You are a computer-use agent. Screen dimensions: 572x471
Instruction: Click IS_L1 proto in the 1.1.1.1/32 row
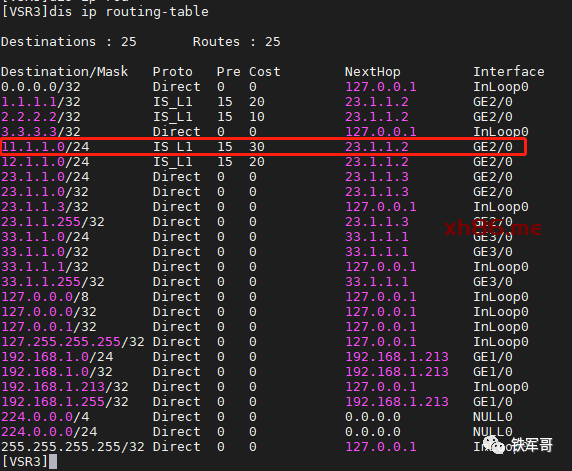coord(173,102)
